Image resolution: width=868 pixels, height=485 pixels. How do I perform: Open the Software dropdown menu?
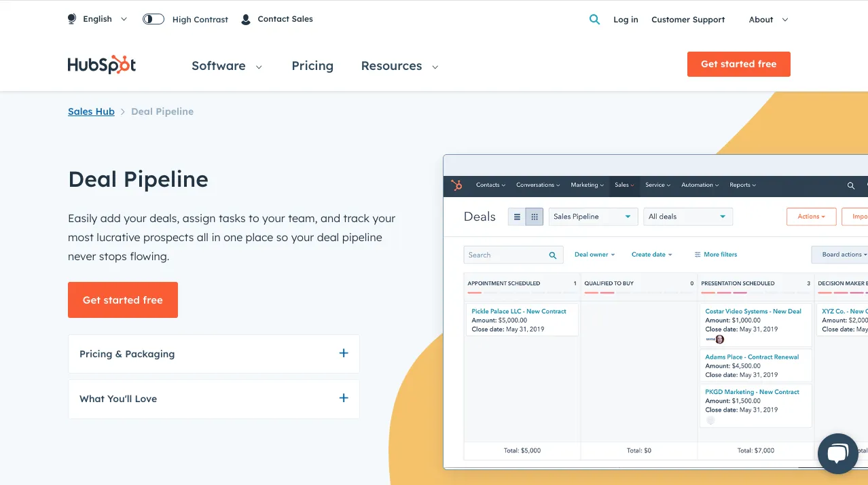(227, 66)
